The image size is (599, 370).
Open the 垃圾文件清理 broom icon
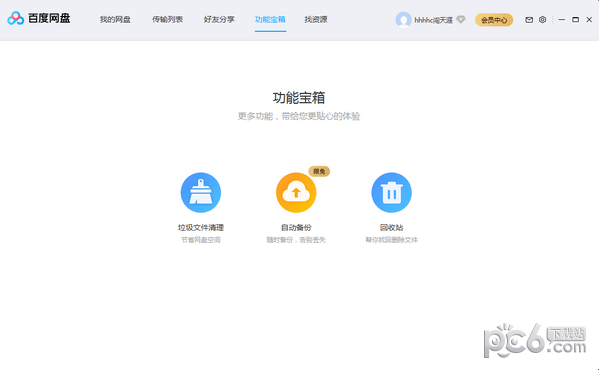(x=201, y=192)
